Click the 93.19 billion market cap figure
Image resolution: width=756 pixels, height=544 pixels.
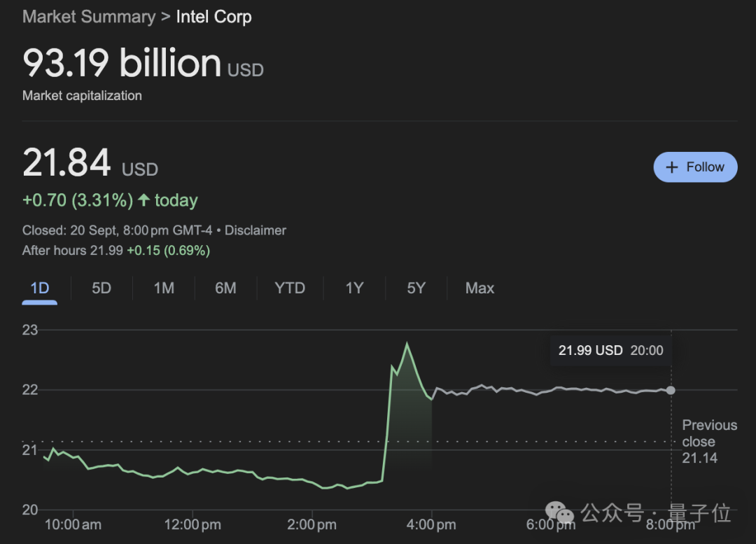click(x=122, y=63)
